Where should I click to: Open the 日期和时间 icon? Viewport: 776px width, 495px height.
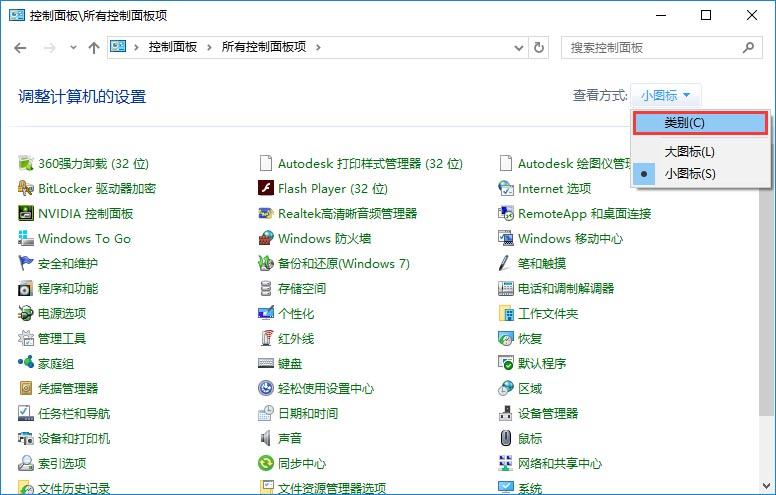click(266, 413)
